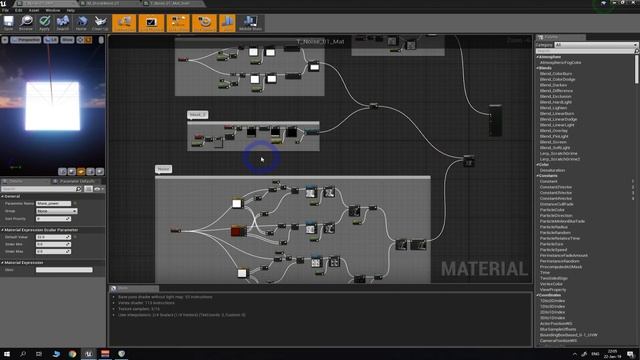Open the Group dropdown set to None
Screen dimensions: 640x360
(x=56, y=211)
